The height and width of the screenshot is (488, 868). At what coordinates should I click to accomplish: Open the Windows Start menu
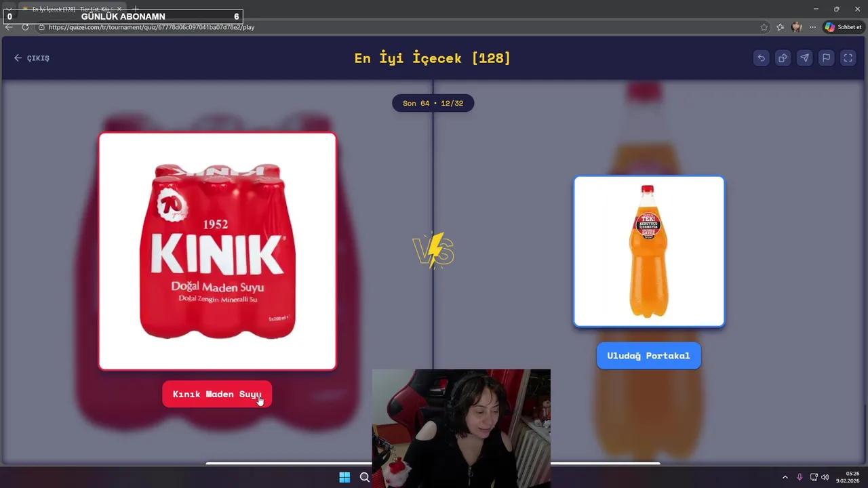coord(344,477)
